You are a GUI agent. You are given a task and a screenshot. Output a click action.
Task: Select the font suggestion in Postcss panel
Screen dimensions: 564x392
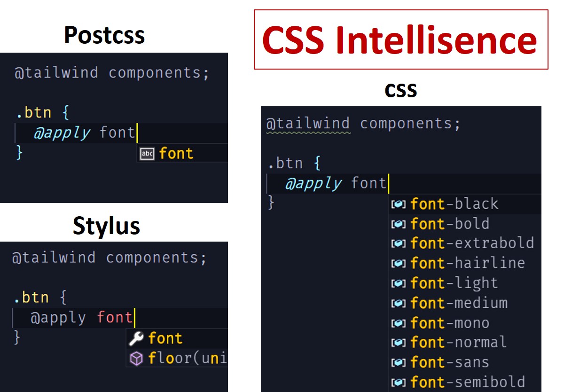(x=182, y=153)
